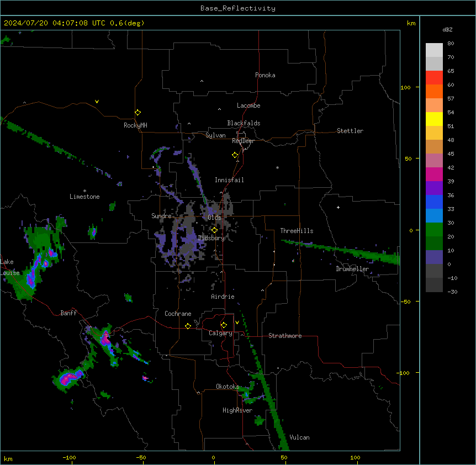Click the Strathmore label

[x=285, y=336]
